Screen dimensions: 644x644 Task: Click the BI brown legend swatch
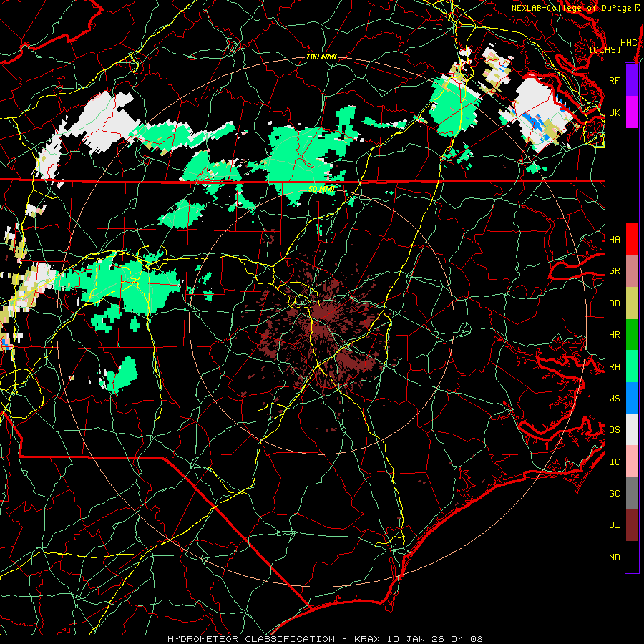tap(632, 525)
